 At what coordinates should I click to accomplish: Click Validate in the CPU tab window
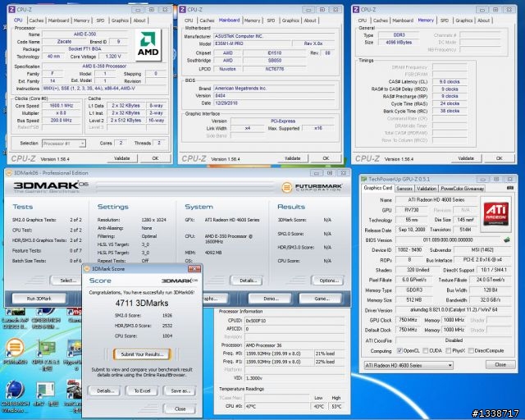point(122,158)
